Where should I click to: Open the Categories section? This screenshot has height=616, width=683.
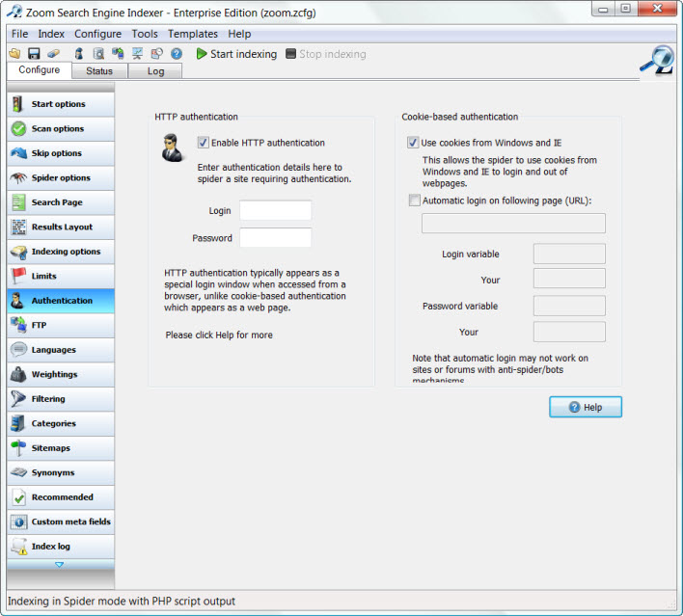click(x=61, y=423)
